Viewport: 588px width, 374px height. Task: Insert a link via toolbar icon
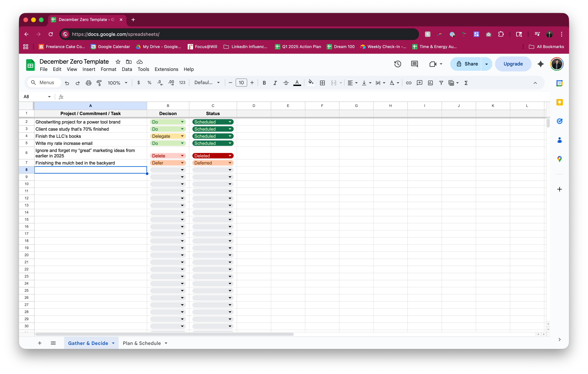pyautogui.click(x=408, y=83)
